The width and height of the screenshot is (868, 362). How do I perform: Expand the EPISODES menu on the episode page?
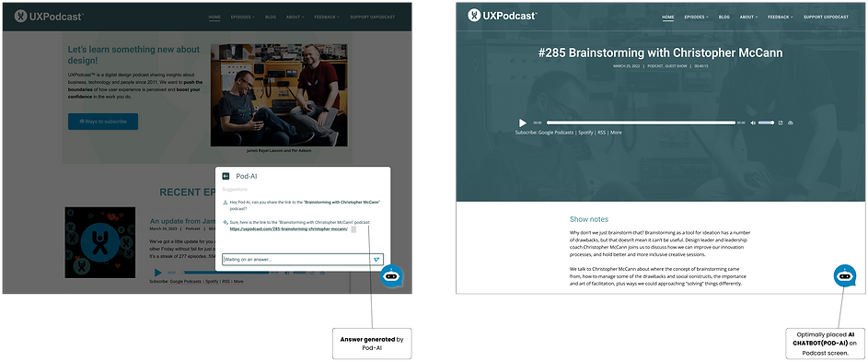[x=697, y=18]
